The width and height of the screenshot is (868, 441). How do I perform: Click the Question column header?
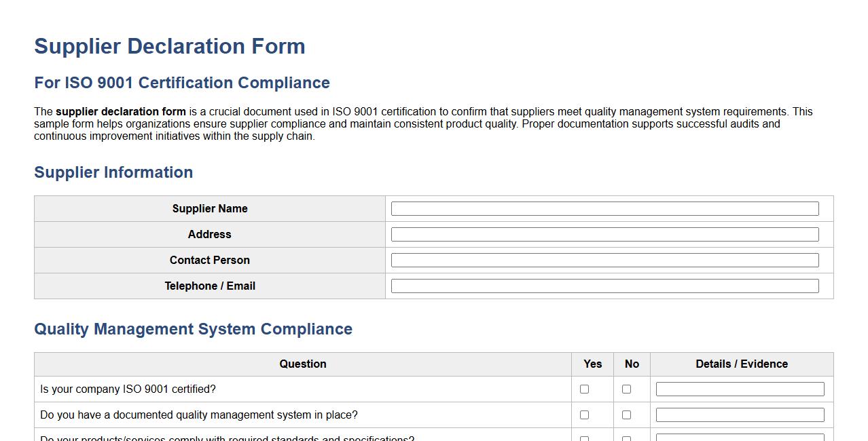[303, 364]
